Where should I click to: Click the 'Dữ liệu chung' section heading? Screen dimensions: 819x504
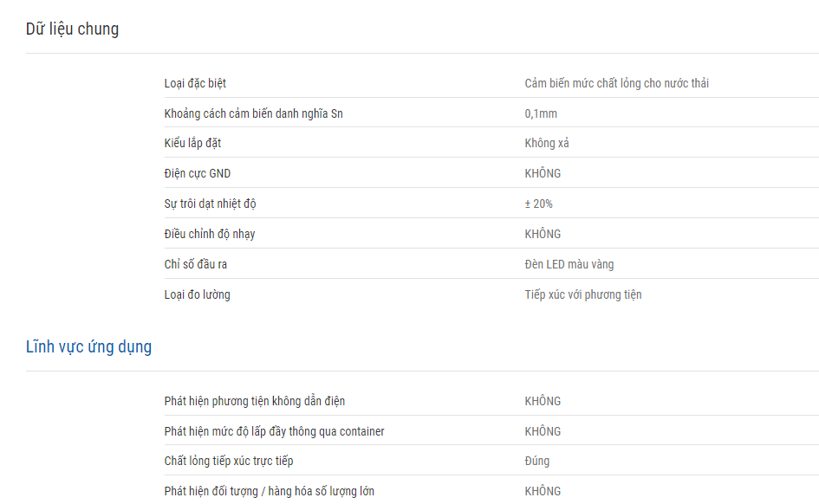click(x=72, y=29)
